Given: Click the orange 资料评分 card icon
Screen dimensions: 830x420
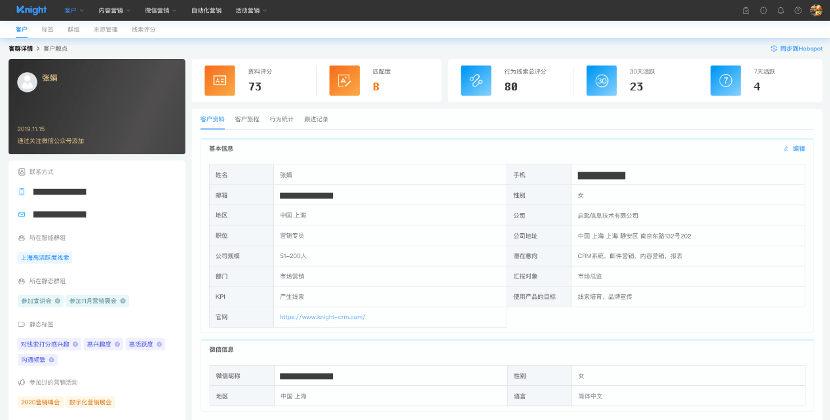Looking at the screenshot, I should (220, 81).
